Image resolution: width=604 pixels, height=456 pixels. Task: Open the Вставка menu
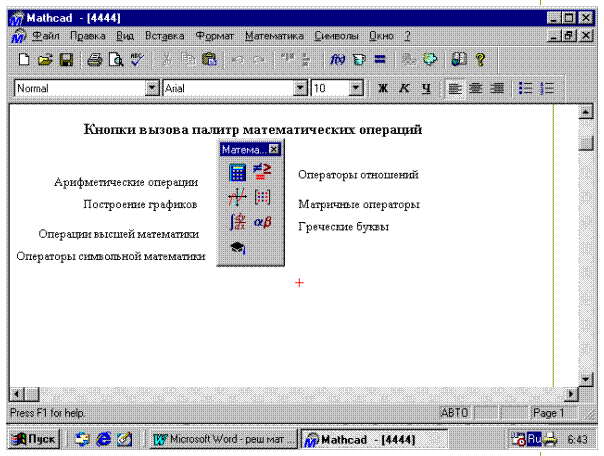coord(164,36)
